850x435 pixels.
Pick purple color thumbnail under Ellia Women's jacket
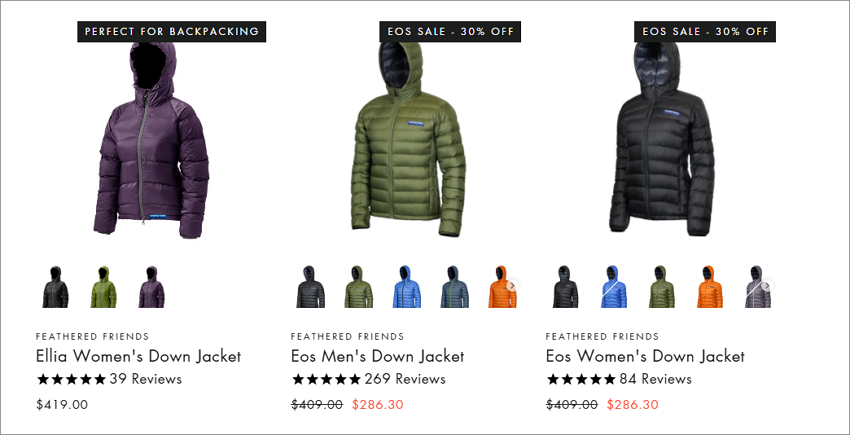pyautogui.click(x=151, y=287)
